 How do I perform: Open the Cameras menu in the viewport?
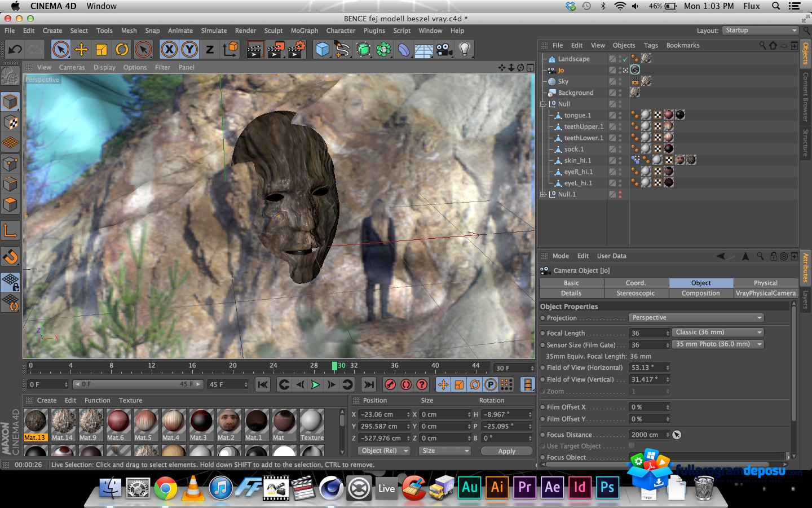pyautogui.click(x=72, y=67)
